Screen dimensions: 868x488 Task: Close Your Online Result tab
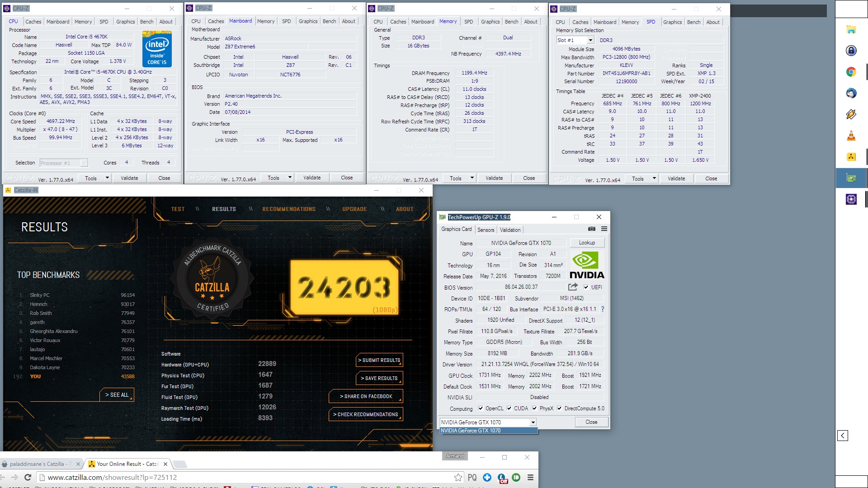pyautogui.click(x=165, y=464)
